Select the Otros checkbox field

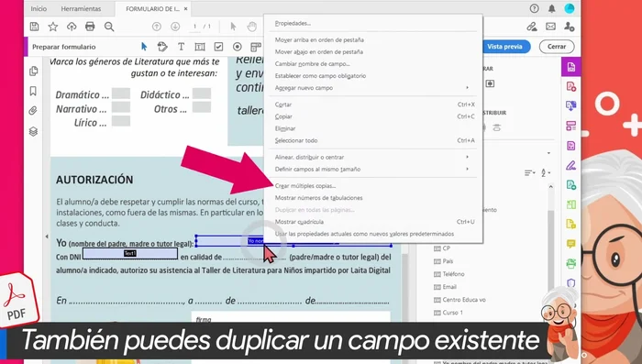pos(202,107)
